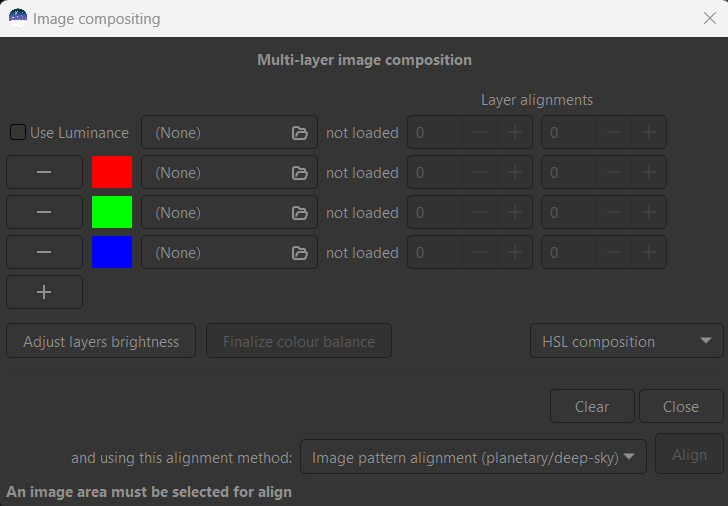Image resolution: width=728 pixels, height=506 pixels.
Task: Pick a new colour via red swatch
Action: [112, 172]
